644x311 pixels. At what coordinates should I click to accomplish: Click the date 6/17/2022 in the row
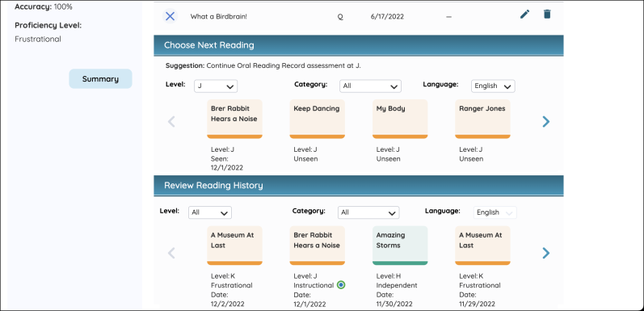pyautogui.click(x=387, y=16)
